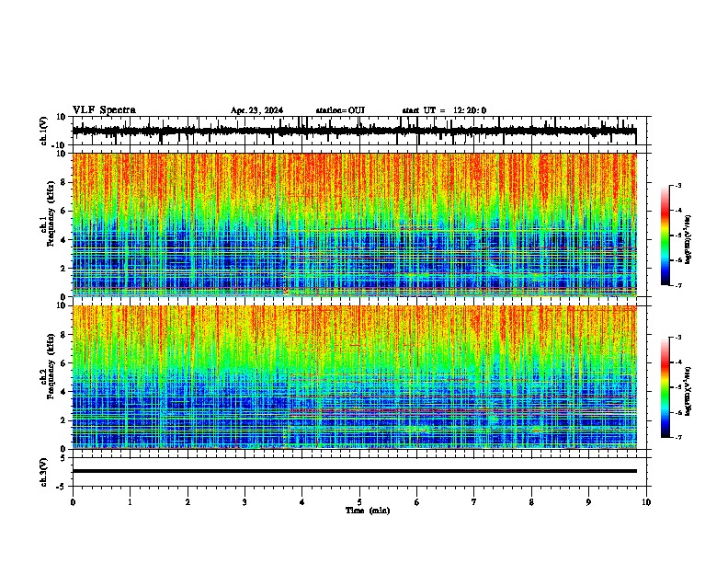Click the "-3" label on ch.1 color bar

click(677, 185)
